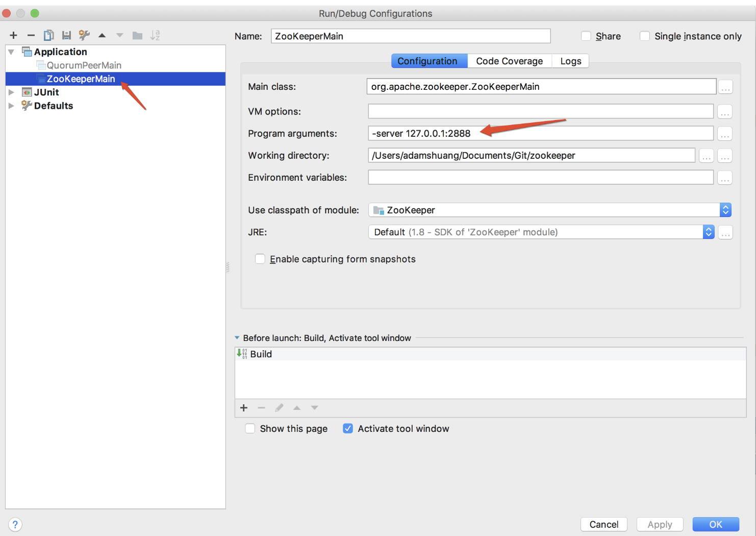Open working directory macros button
This screenshot has width=756, height=536.
(x=725, y=156)
